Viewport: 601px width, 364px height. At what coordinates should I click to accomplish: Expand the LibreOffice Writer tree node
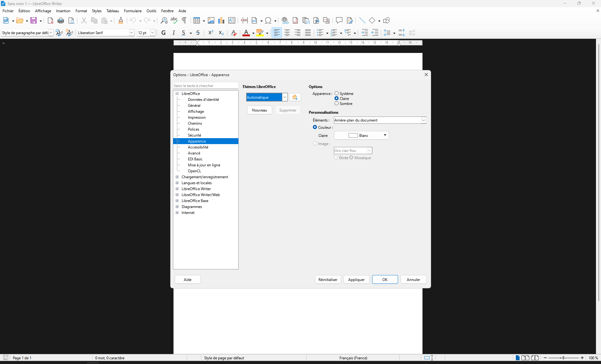click(177, 189)
